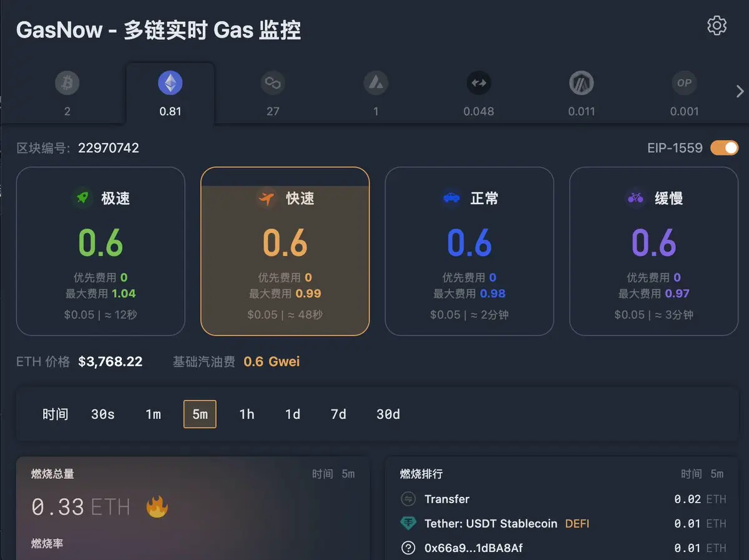This screenshot has width=749, height=560.
Task: Click the 极速 estimate $0.05 | ≈ 12秒
Action: [100, 315]
